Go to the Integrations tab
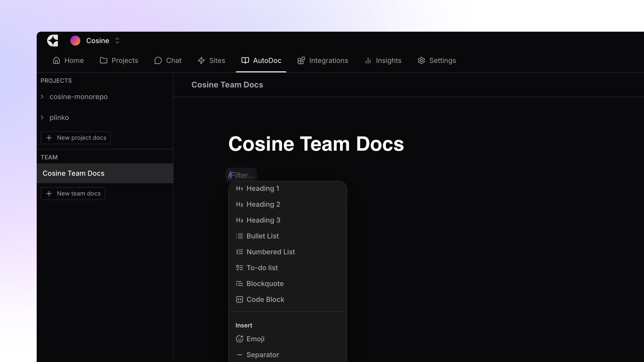This screenshot has width=644, height=362. [323, 60]
